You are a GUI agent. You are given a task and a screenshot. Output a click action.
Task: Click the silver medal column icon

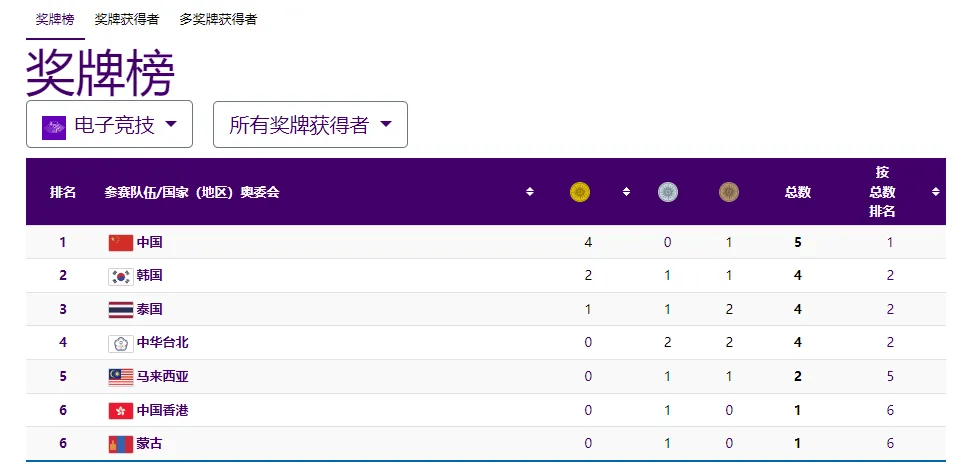(x=668, y=192)
